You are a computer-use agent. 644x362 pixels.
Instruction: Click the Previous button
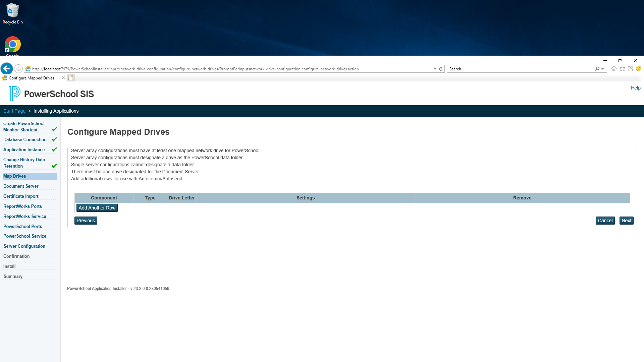tap(86, 221)
